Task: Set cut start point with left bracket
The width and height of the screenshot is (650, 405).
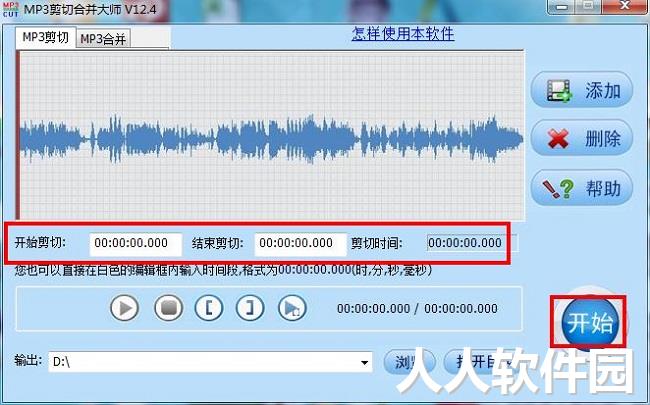Action: (209, 308)
